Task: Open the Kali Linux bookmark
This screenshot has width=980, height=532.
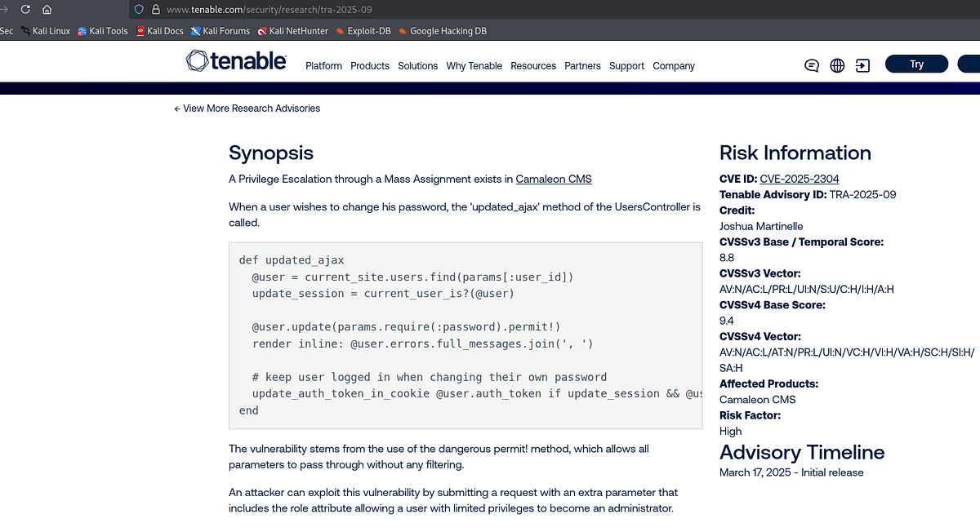Action: 45,31
